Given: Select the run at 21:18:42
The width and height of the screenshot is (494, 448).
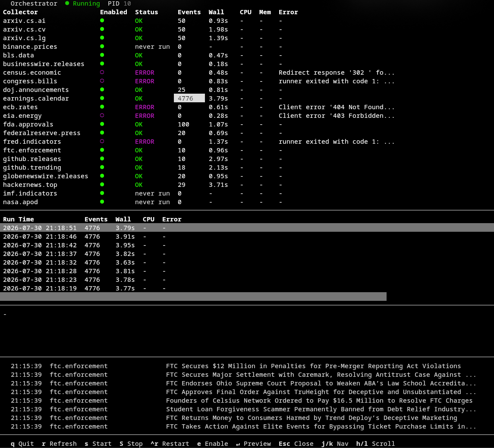Looking at the screenshot, I should coord(247,245).
